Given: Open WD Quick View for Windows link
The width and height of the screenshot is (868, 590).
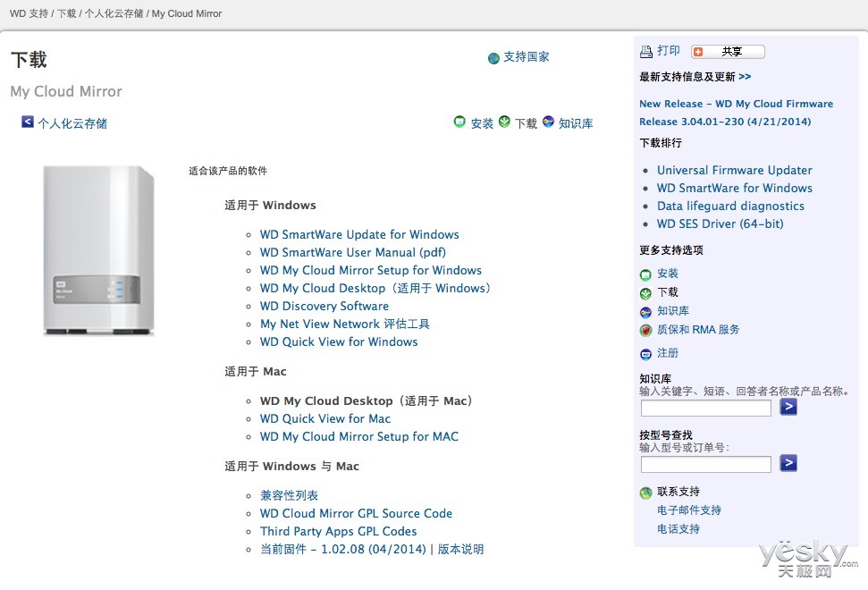Looking at the screenshot, I should tap(339, 342).
